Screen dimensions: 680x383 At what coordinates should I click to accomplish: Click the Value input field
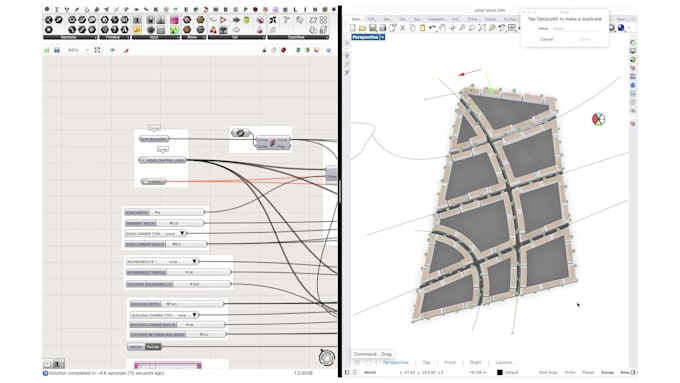(577, 29)
